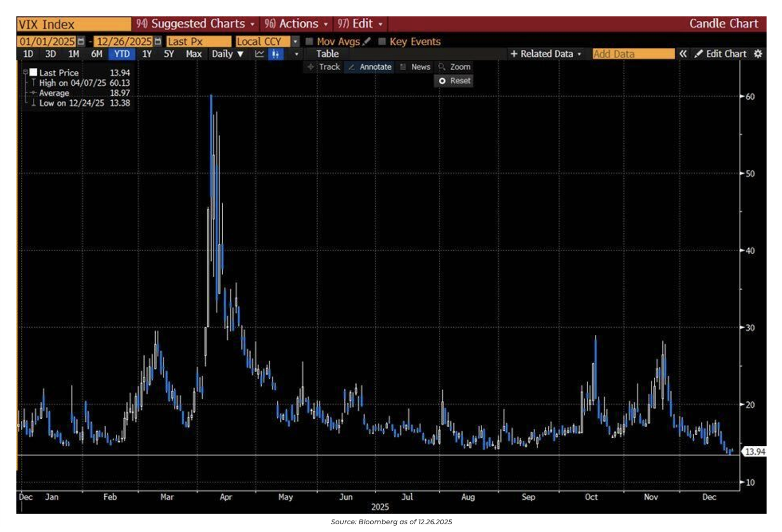
Task: Expand the Related Data dropdown
Action: pyautogui.click(x=546, y=54)
